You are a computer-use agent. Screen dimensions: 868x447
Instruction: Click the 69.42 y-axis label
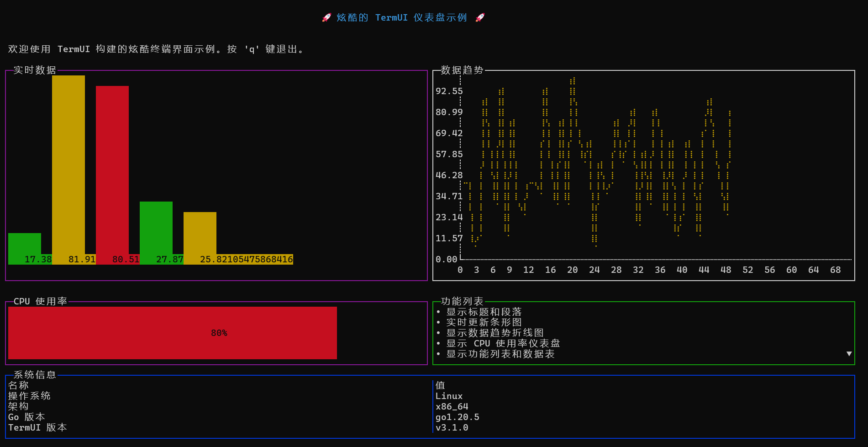[x=449, y=133]
